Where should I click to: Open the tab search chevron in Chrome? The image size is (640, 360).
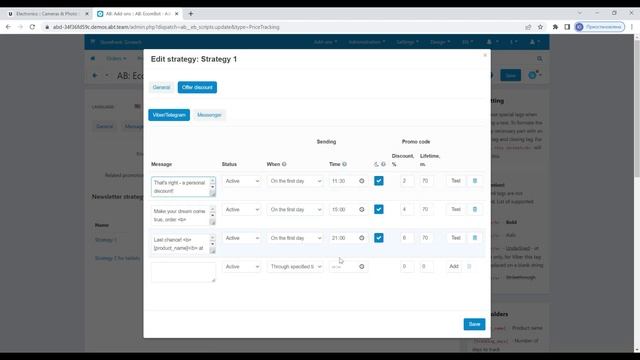580,13
